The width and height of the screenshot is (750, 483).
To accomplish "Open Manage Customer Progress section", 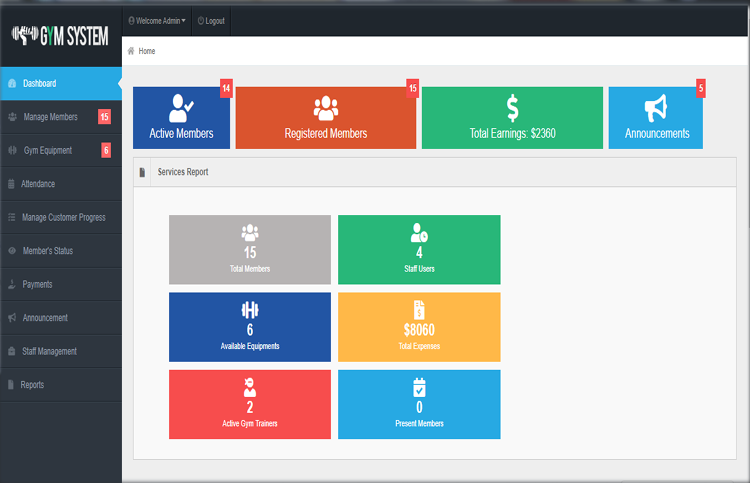I will point(63,217).
